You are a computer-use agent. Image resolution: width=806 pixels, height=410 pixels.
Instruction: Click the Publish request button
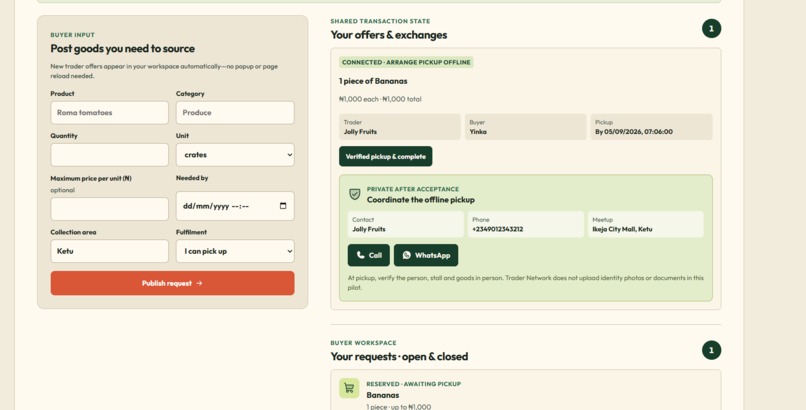172,283
